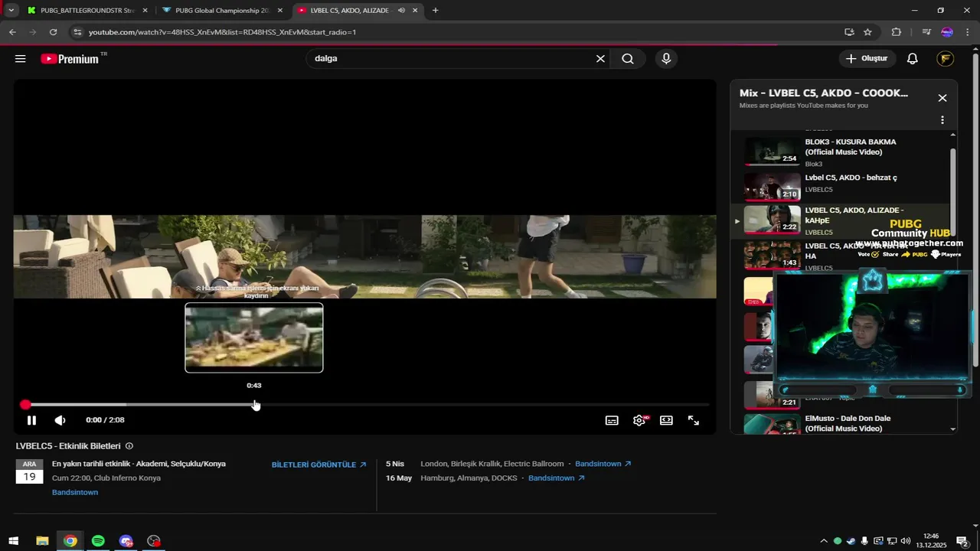The height and width of the screenshot is (551, 980).
Task: Switch to PUBG_BATTLEGROUNDSTR browser tab
Action: pyautogui.click(x=87, y=11)
